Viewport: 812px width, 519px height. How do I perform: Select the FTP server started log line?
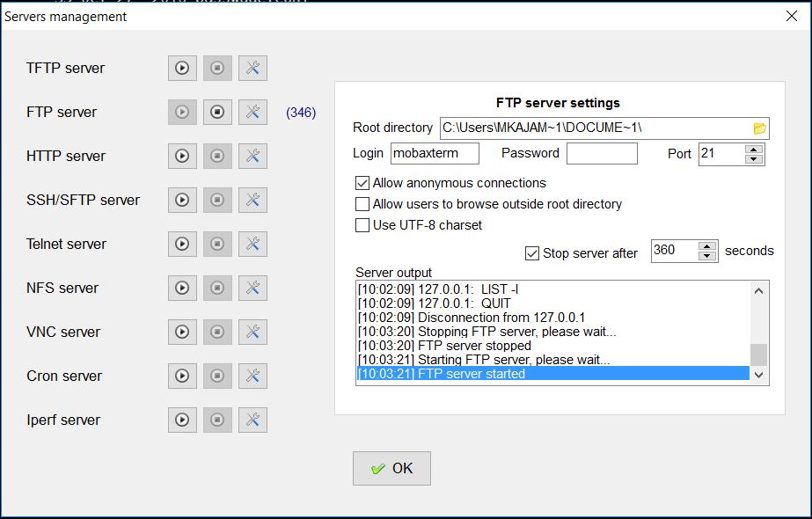click(x=552, y=374)
